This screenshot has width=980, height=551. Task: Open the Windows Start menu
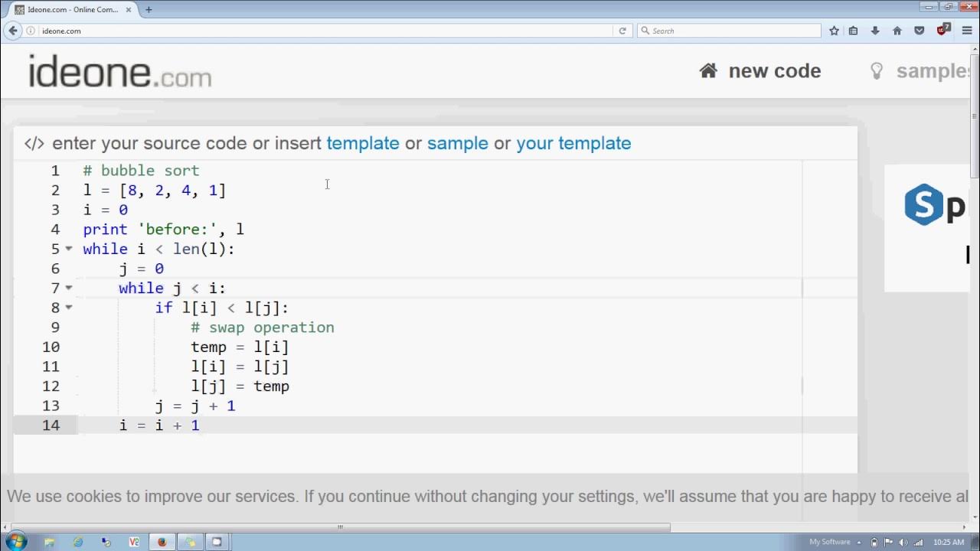click(x=16, y=542)
